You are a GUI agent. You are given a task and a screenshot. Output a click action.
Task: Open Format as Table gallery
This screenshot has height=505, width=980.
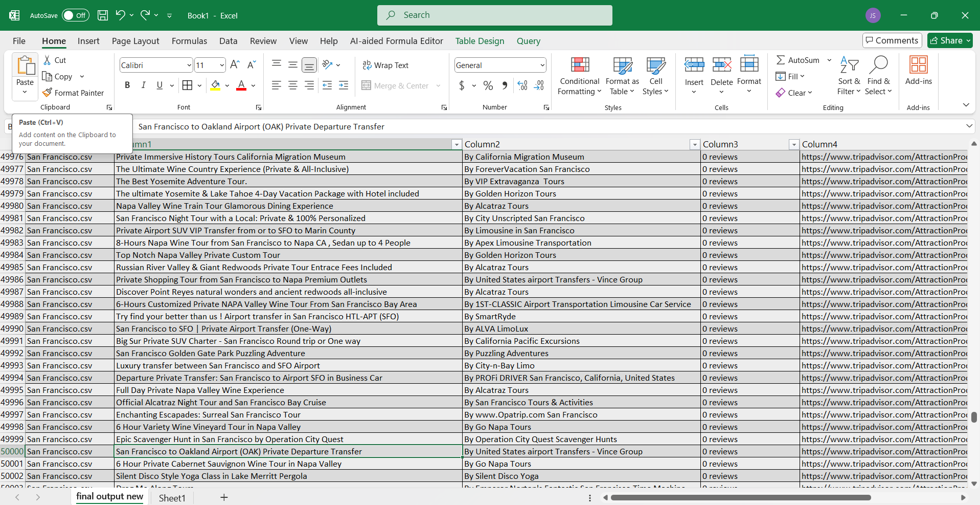pos(622,76)
